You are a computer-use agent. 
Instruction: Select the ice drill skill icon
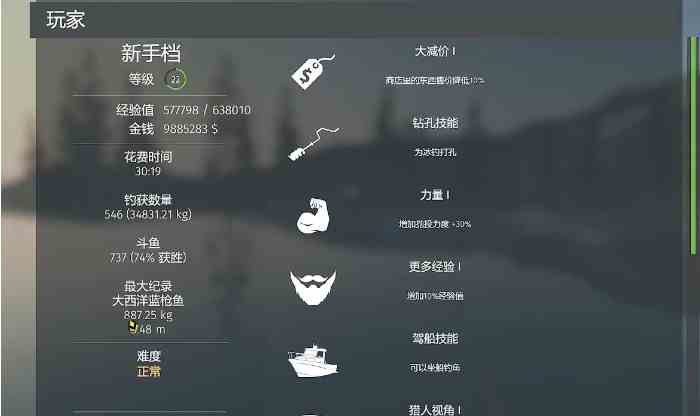coord(313,144)
